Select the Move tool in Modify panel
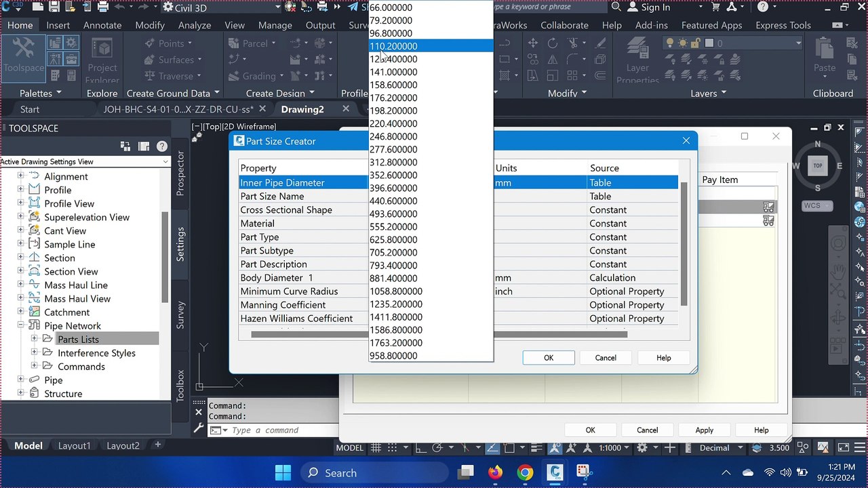868x488 pixels. (x=533, y=43)
